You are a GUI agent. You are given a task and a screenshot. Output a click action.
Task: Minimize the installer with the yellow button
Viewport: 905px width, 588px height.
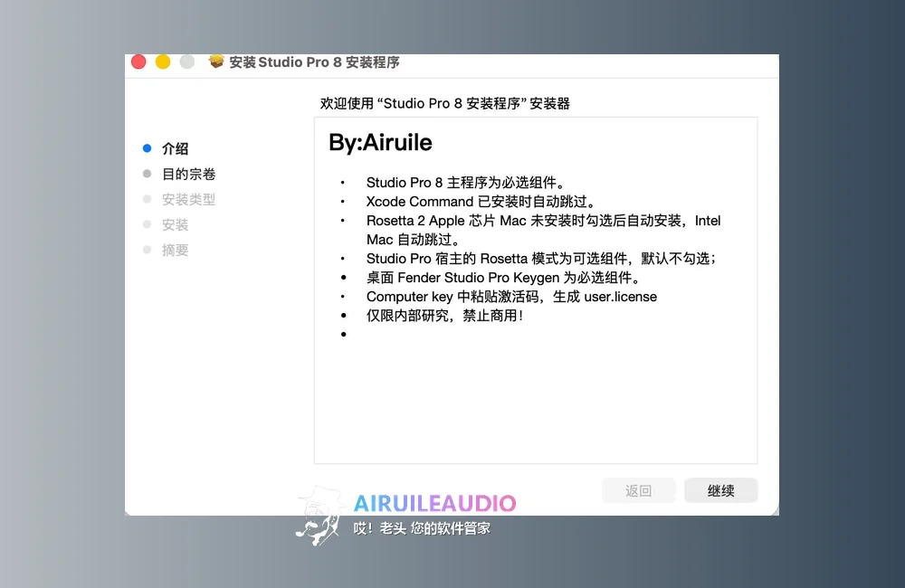(x=163, y=62)
